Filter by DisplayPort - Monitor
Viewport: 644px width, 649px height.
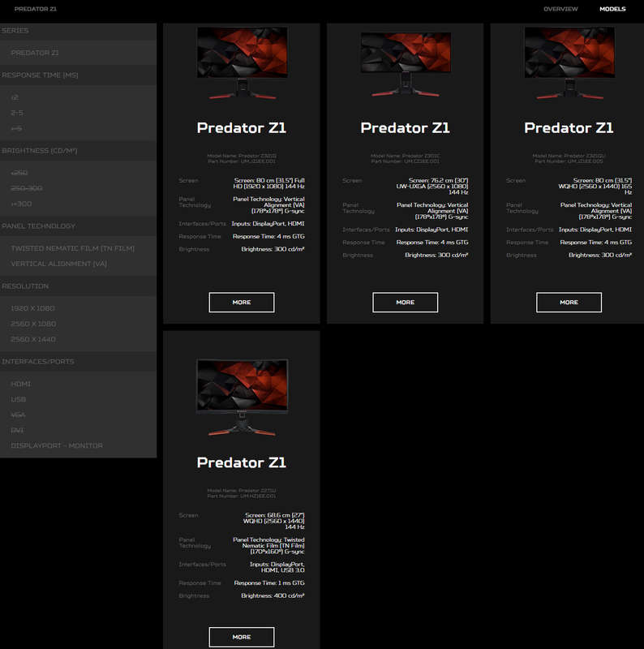pos(57,445)
